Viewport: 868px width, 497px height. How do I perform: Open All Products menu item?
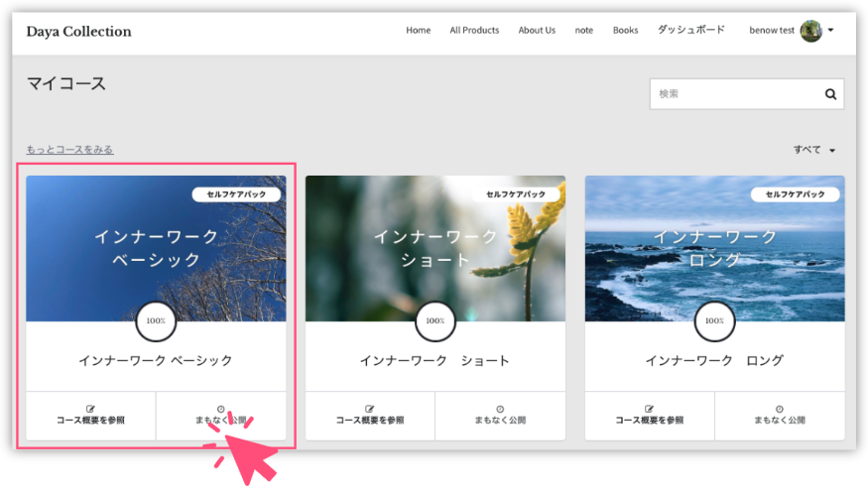click(474, 31)
